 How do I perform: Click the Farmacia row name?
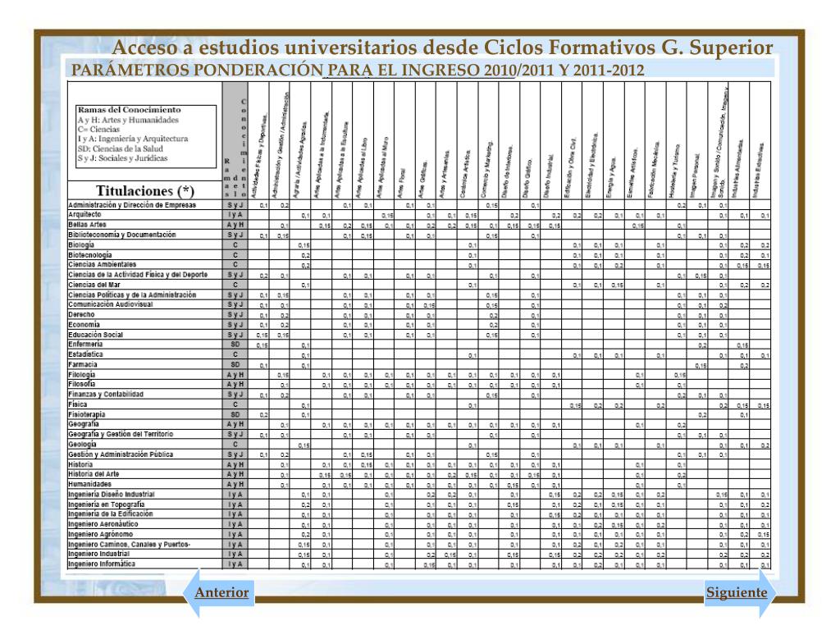click(83, 365)
